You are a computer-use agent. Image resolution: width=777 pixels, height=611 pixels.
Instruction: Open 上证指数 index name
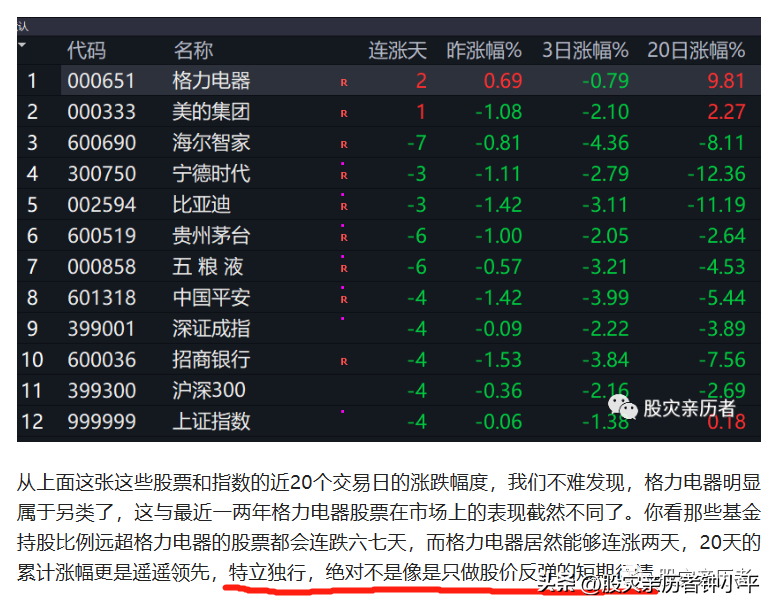point(211,422)
